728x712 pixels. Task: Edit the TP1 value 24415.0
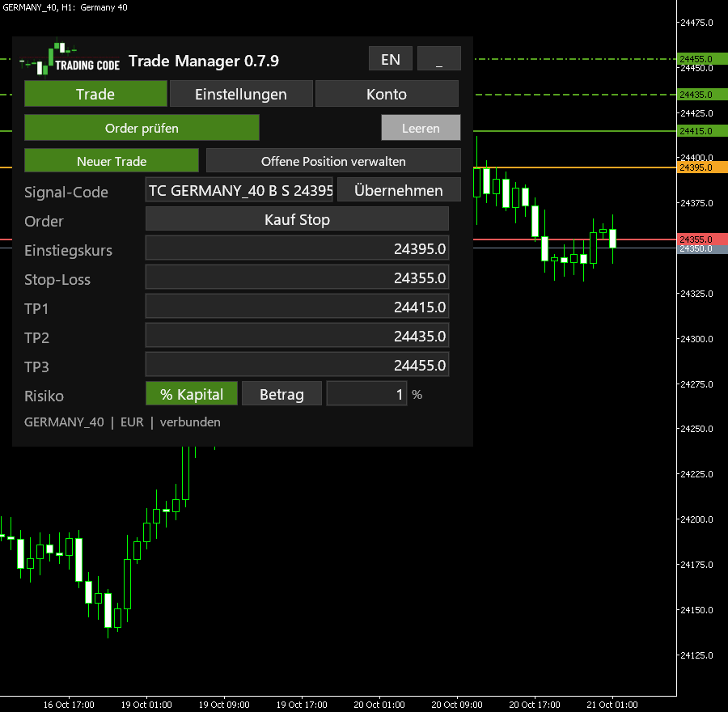297,307
